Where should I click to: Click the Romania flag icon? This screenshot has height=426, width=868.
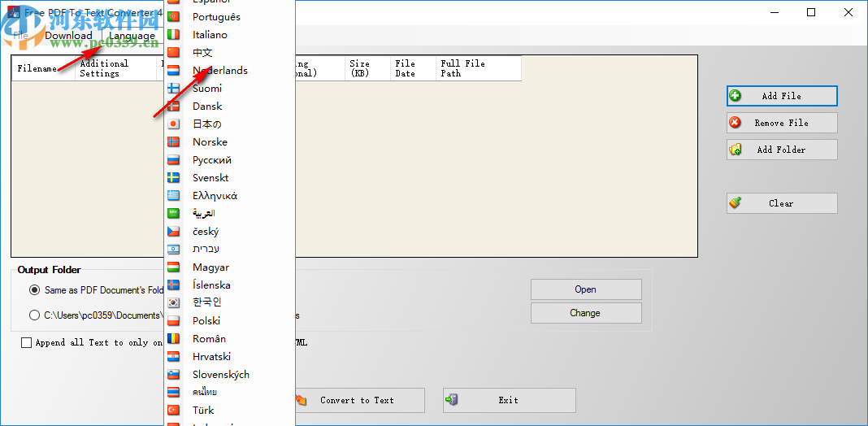coord(173,339)
